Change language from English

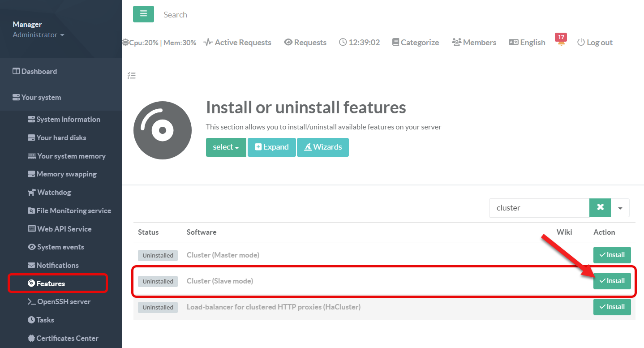[527, 43]
